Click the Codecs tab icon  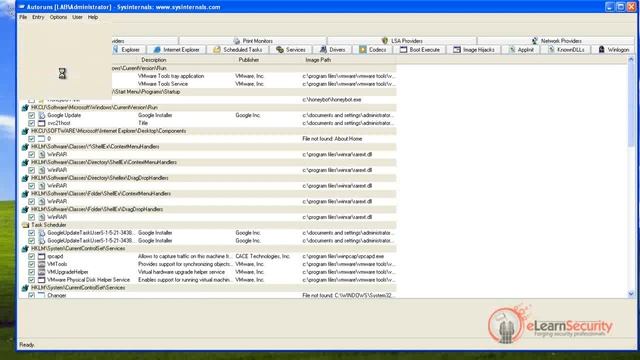(x=362, y=49)
